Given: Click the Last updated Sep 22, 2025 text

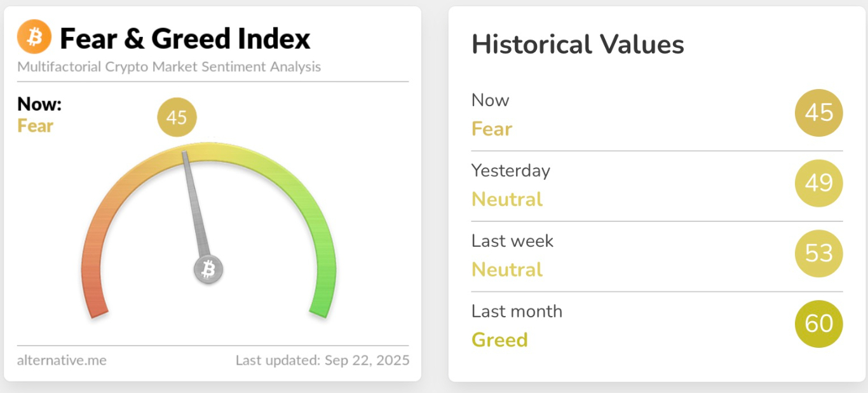Looking at the screenshot, I should click(x=322, y=361).
